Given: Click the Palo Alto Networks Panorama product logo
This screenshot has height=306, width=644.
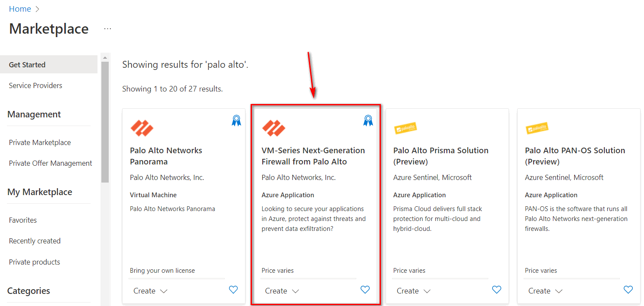Looking at the screenshot, I should pyautogui.click(x=142, y=128).
